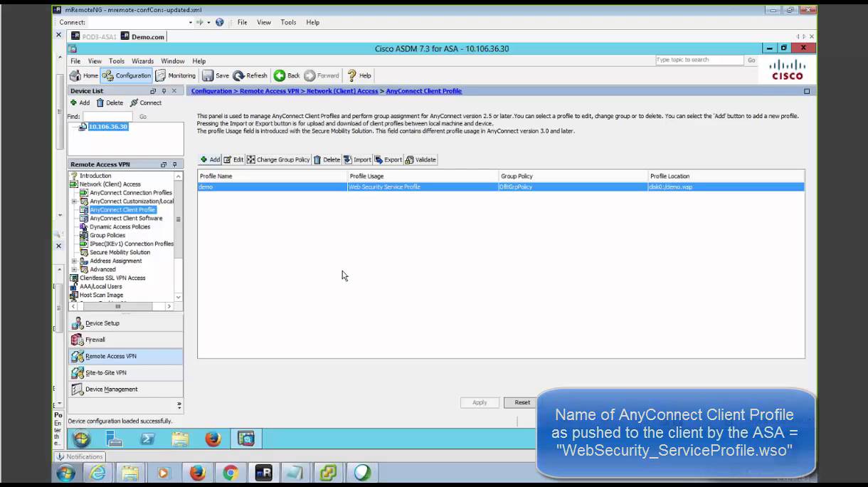Change Group Policy for the profile

tap(278, 159)
